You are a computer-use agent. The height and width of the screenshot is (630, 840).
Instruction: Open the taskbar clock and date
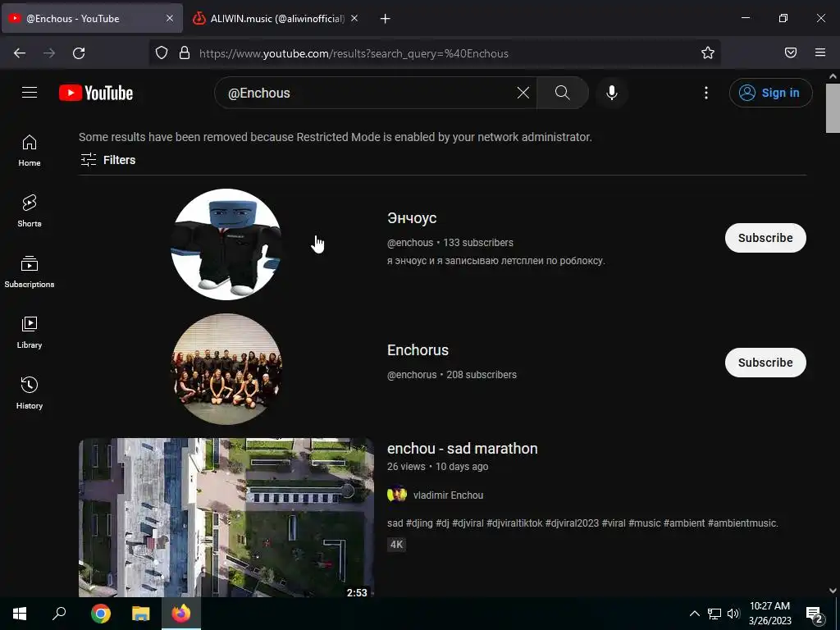click(x=769, y=614)
